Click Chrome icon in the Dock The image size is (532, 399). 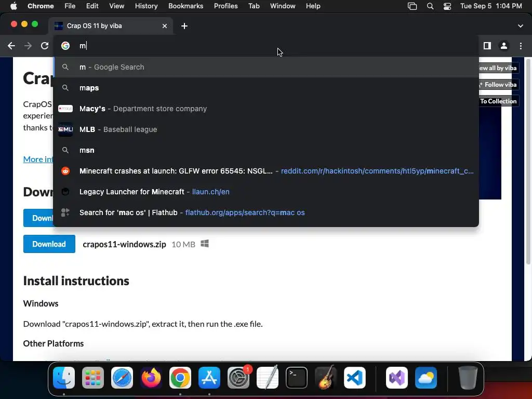click(180, 378)
